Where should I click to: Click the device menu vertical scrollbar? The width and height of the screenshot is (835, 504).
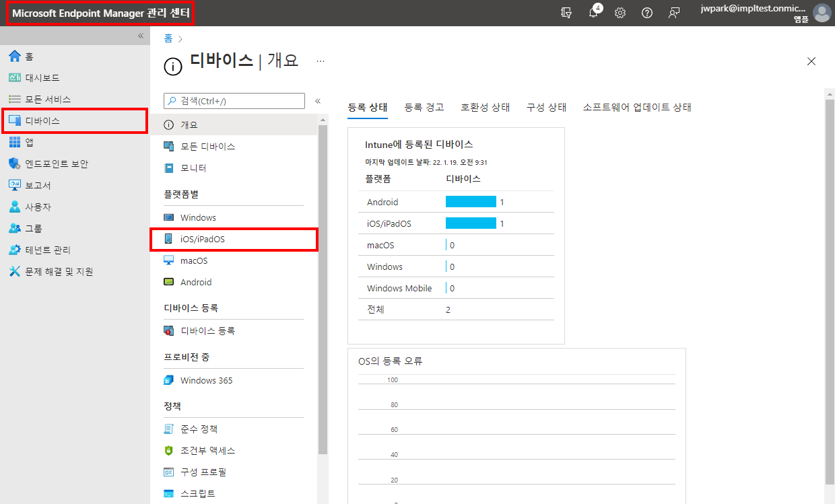pos(323,289)
